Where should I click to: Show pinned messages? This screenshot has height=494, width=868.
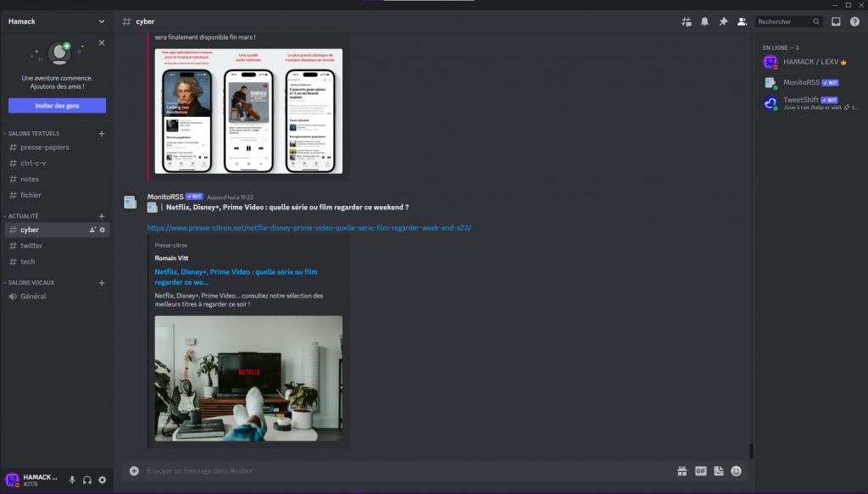(x=723, y=21)
